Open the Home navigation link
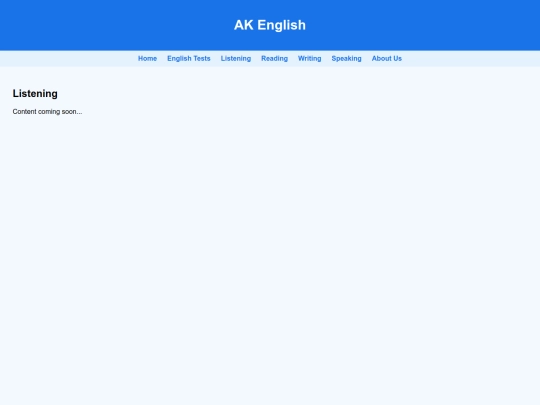The image size is (540, 405). point(147,59)
